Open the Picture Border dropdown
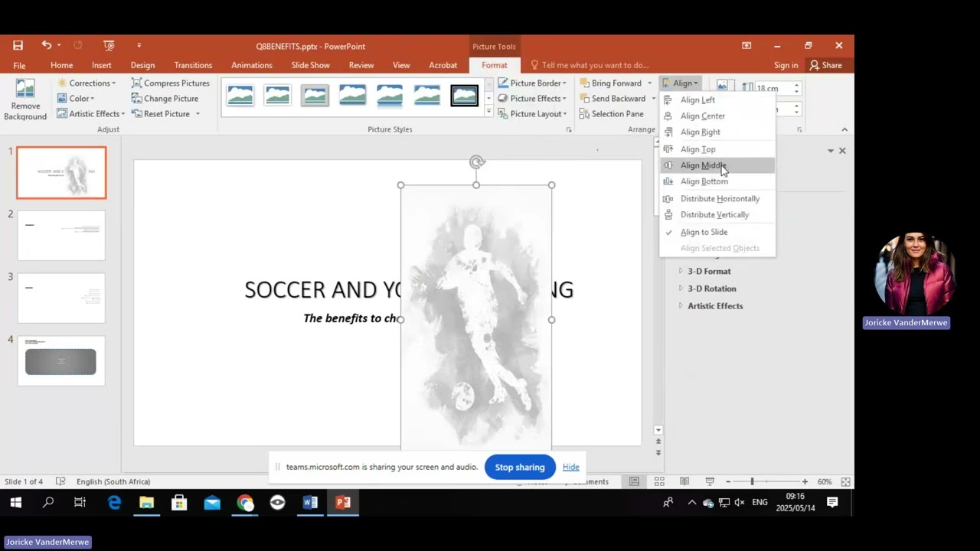980x551 pixels. coord(532,83)
